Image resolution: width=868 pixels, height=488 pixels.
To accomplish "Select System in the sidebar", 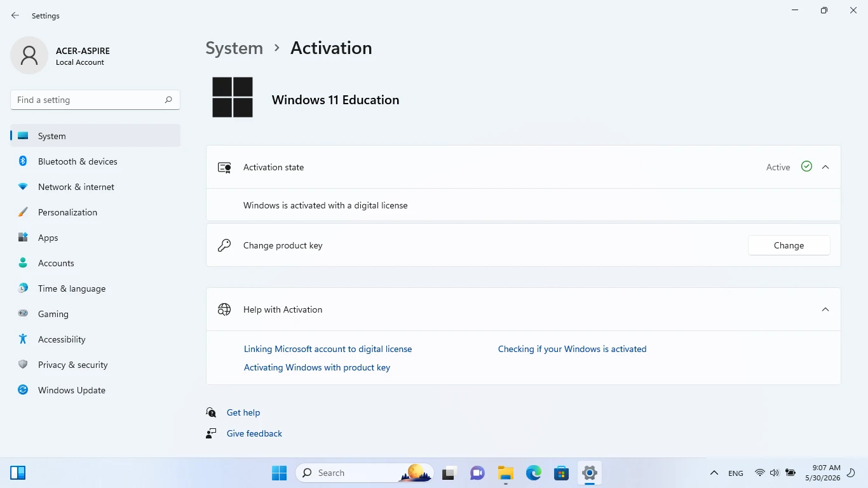I will click(95, 136).
